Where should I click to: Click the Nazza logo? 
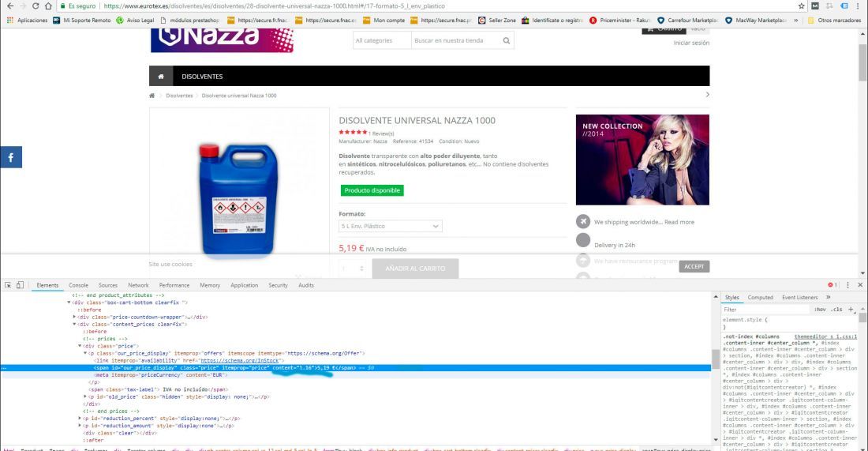(222, 39)
